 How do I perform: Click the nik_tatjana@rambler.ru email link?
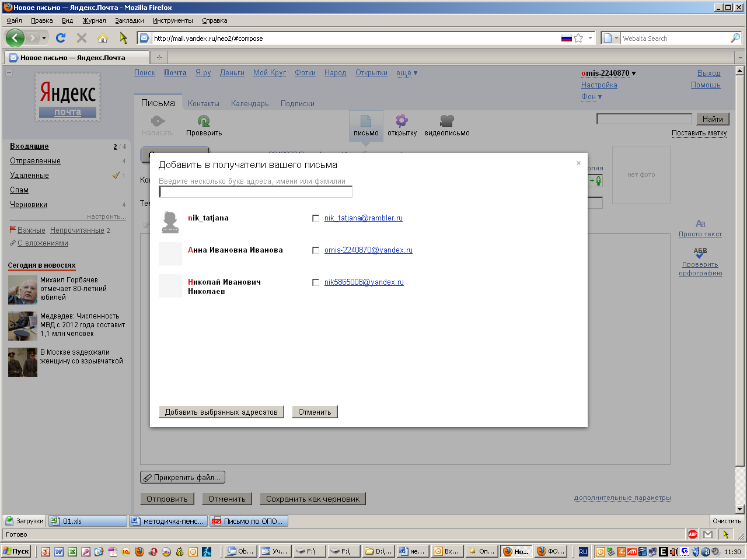(364, 218)
